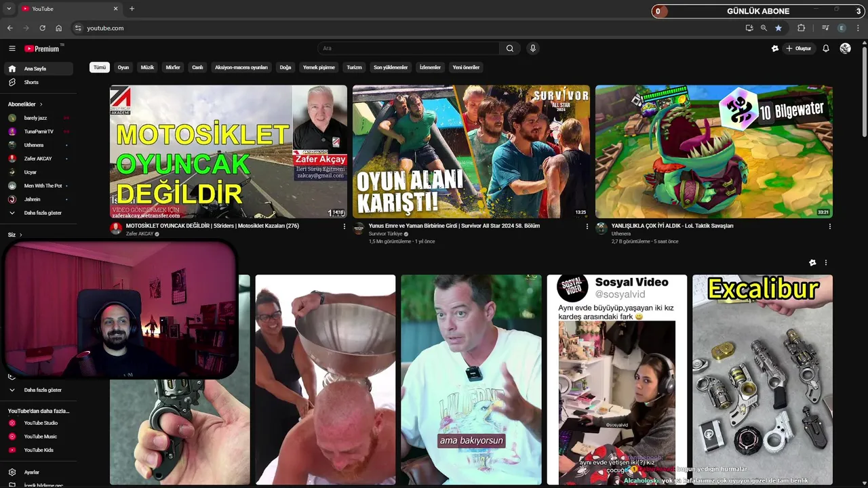Viewport: 868px width, 488px height.
Task: Click the Oluştur create button
Action: click(x=799, y=48)
